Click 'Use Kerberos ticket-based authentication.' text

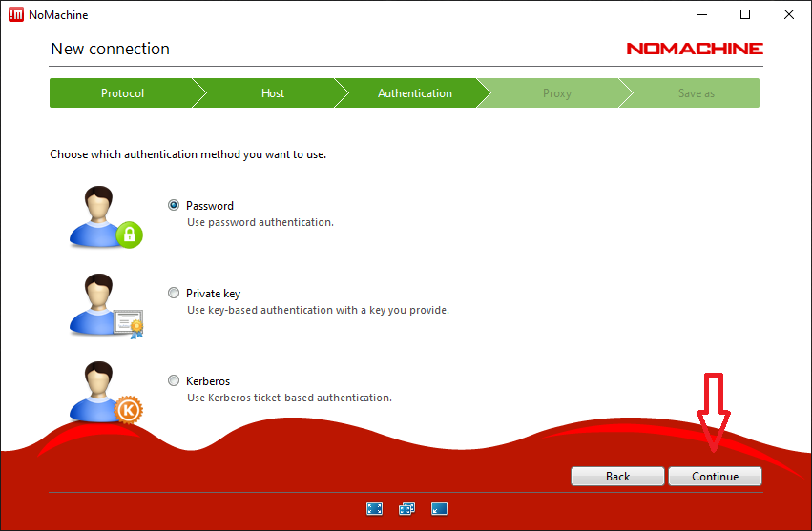point(289,398)
